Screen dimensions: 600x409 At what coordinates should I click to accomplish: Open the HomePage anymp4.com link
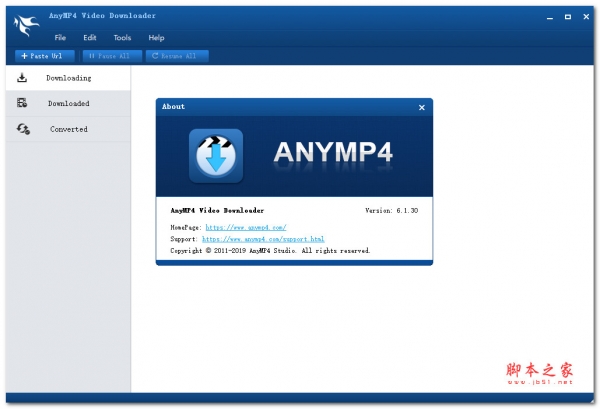(x=246, y=227)
